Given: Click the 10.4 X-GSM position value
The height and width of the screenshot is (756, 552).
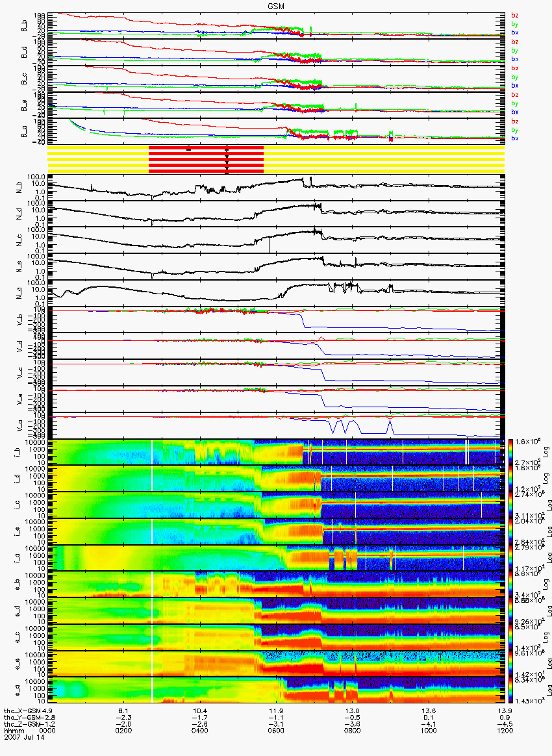Looking at the screenshot, I should click(x=200, y=711).
